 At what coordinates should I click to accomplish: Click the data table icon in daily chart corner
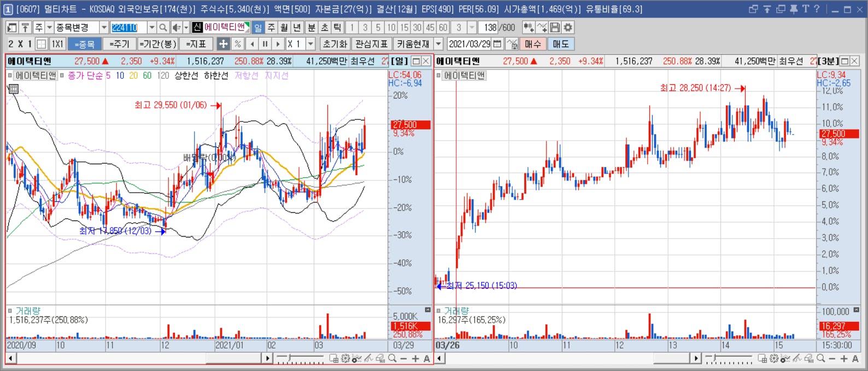coord(14,89)
